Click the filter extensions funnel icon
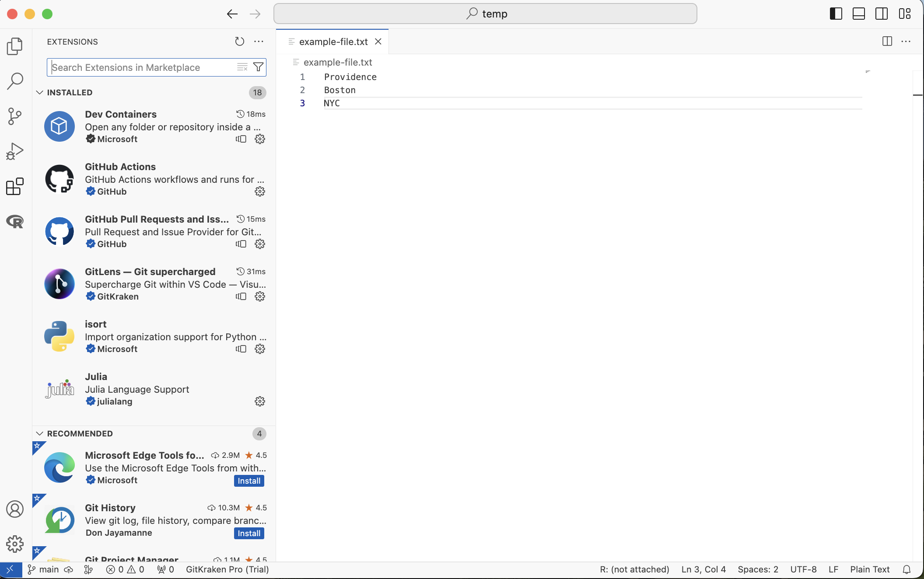The width and height of the screenshot is (924, 579). point(258,67)
